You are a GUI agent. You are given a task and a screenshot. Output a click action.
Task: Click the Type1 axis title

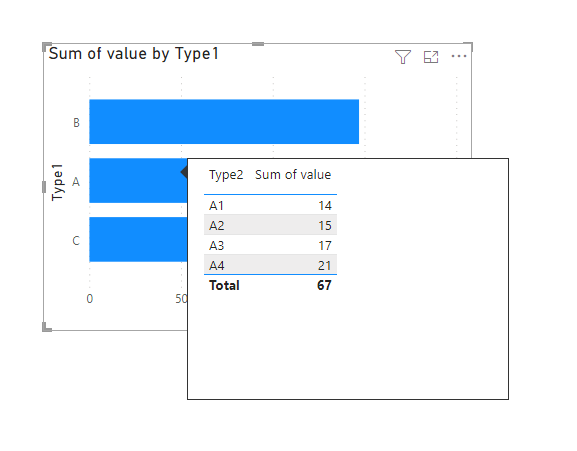click(57, 182)
